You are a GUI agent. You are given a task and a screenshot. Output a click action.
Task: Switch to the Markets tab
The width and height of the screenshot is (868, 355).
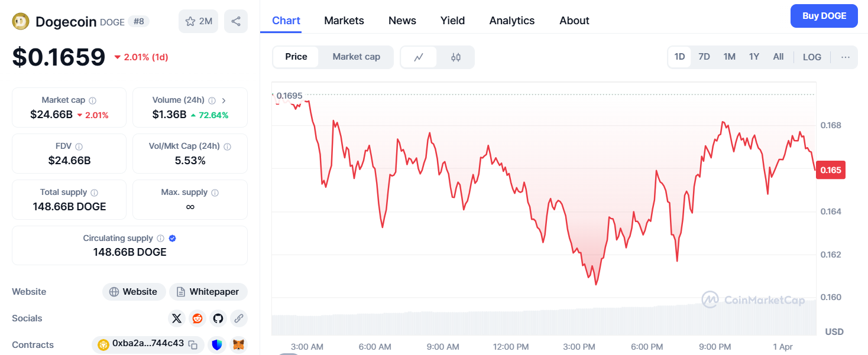tap(344, 21)
